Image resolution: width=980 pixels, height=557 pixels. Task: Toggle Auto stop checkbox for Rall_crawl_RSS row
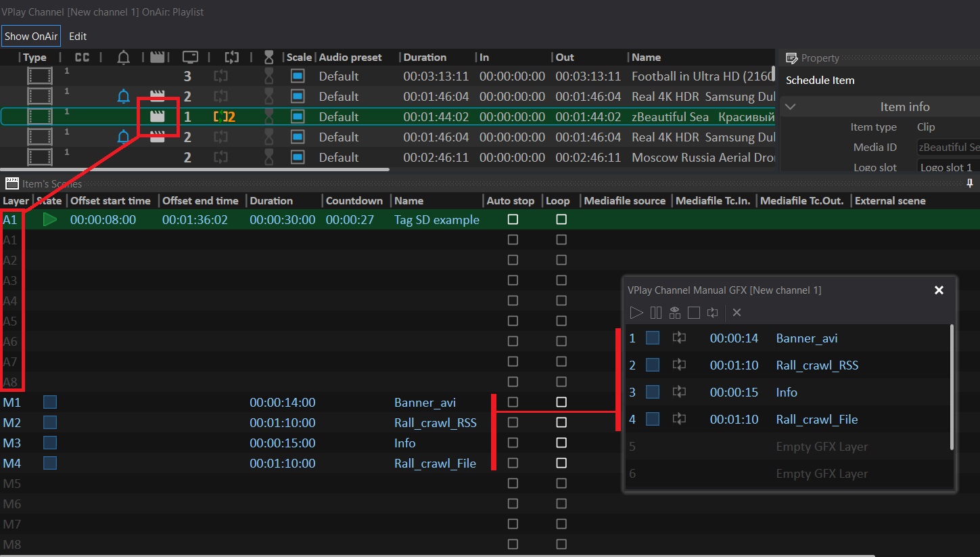[x=513, y=422]
